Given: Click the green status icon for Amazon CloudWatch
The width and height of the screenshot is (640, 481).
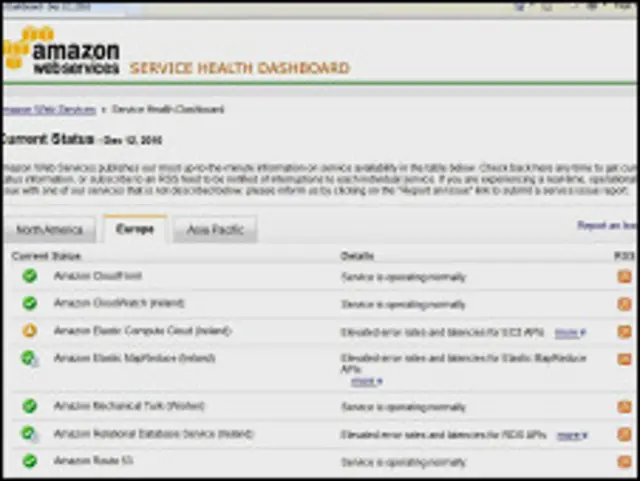Looking at the screenshot, I should point(30,303).
